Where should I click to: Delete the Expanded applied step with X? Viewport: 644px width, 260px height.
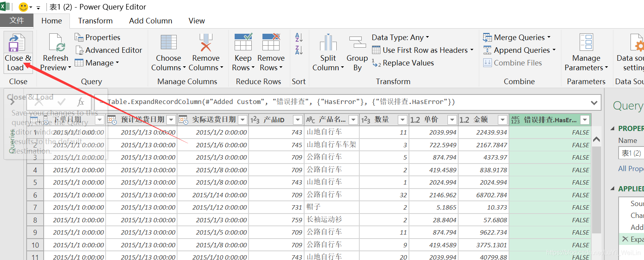(625, 239)
